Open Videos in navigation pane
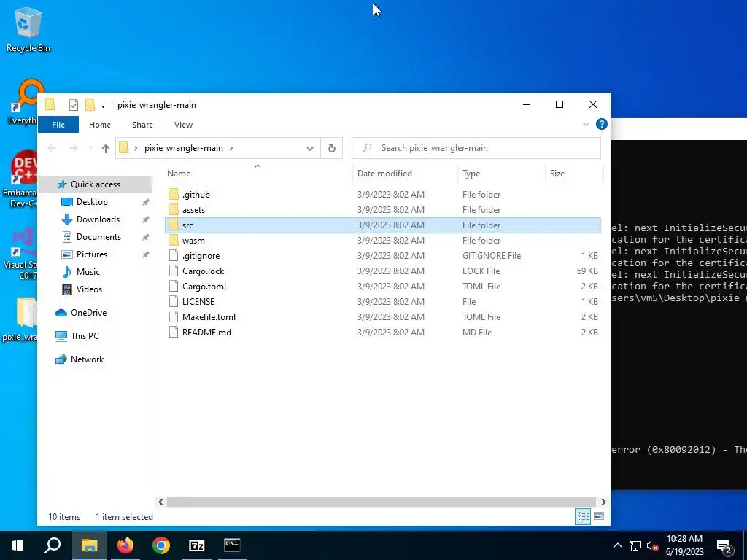747x560 pixels. (89, 289)
